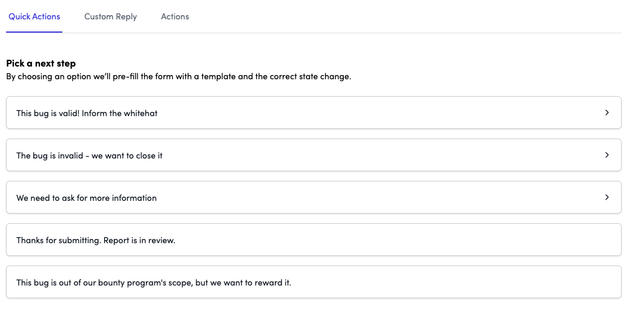Pick 'Thanks for submitting. Report is in review.'

tap(96, 240)
